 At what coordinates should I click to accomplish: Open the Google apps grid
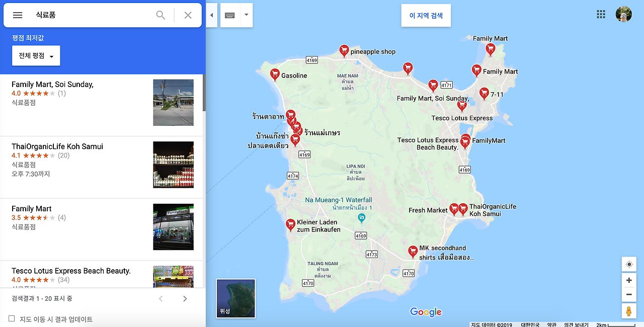click(601, 14)
